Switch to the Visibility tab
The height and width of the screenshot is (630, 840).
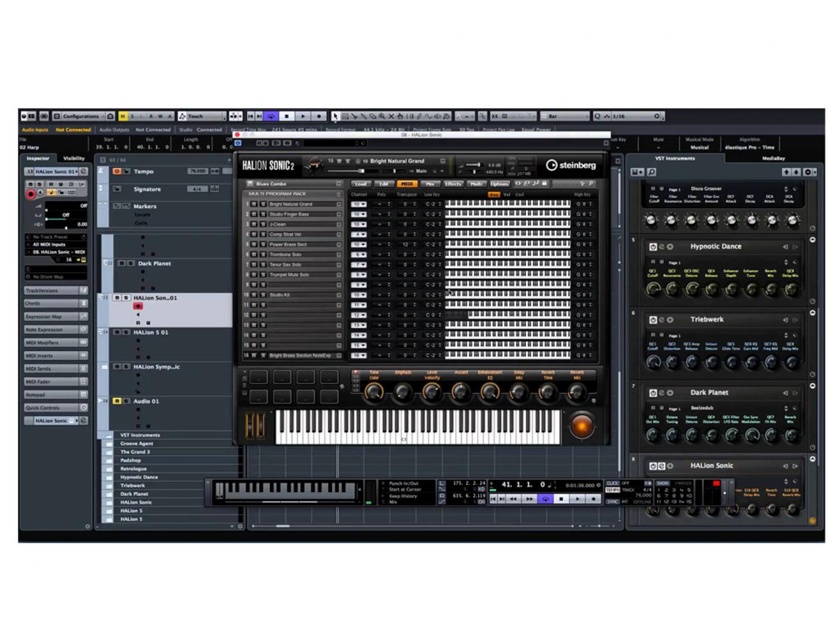74,158
